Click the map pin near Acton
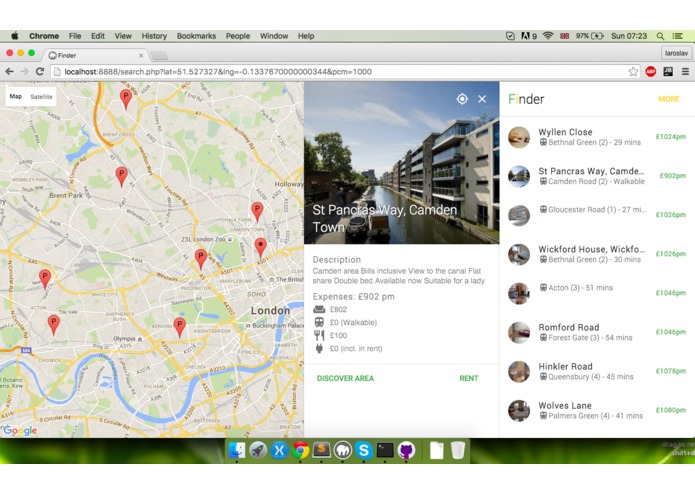 pyautogui.click(x=45, y=279)
